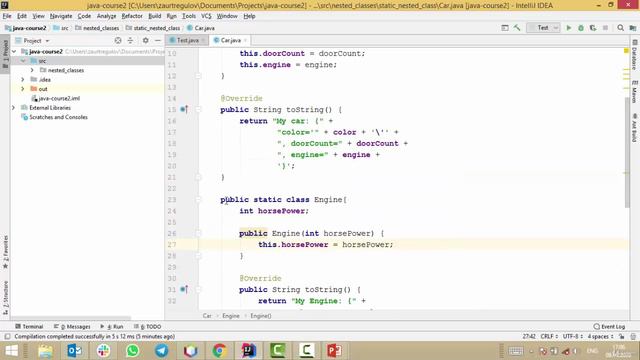Click the stop process icon
The width and height of the screenshot is (640, 360).
605,28
